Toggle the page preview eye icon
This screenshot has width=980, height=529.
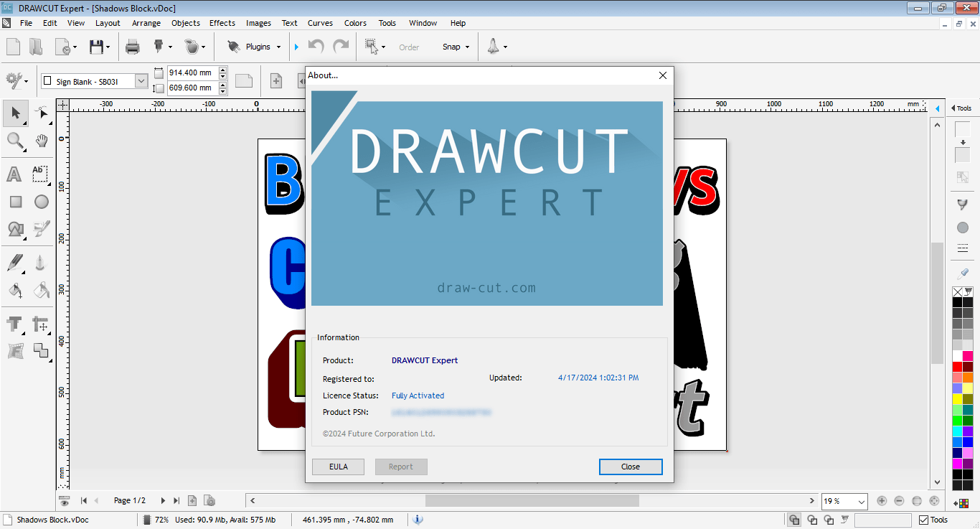pyautogui.click(x=64, y=500)
